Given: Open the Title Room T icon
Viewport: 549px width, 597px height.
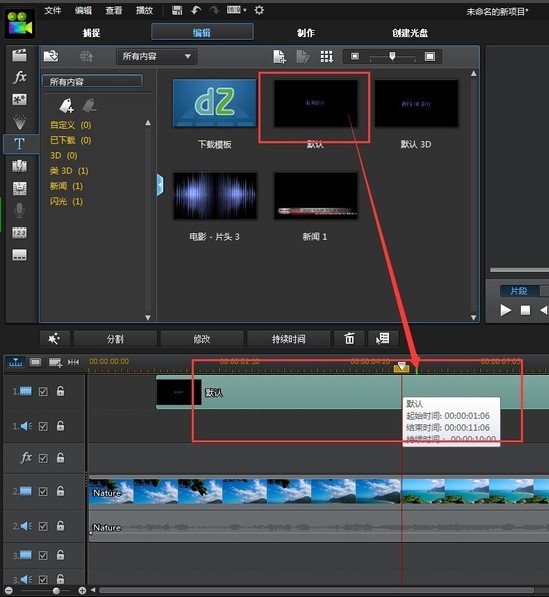Looking at the screenshot, I should click(x=19, y=144).
